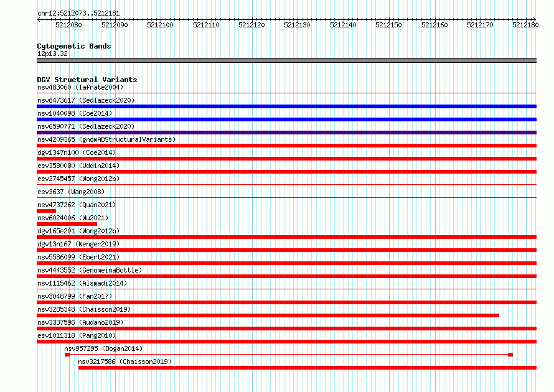
Task: Click the esv2745457 (Wong2012b) label
Action: point(78,179)
